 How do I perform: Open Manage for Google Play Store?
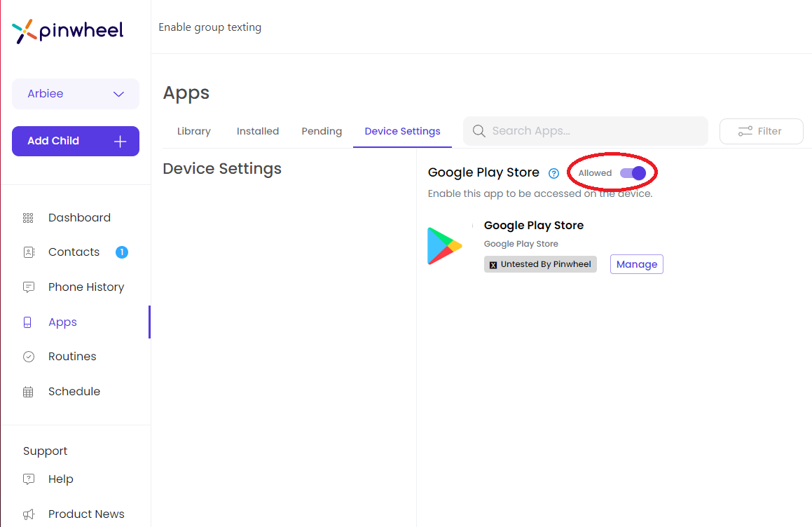coord(636,264)
